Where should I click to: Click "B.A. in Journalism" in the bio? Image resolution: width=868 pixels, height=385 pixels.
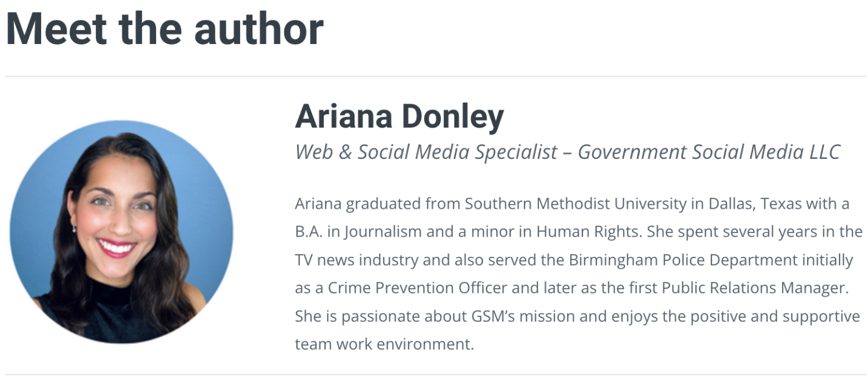359,232
